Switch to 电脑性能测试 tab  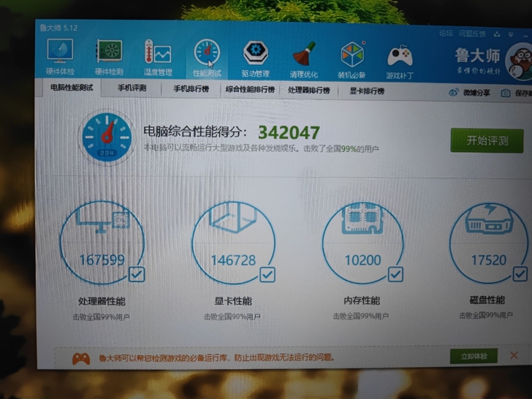72,88
